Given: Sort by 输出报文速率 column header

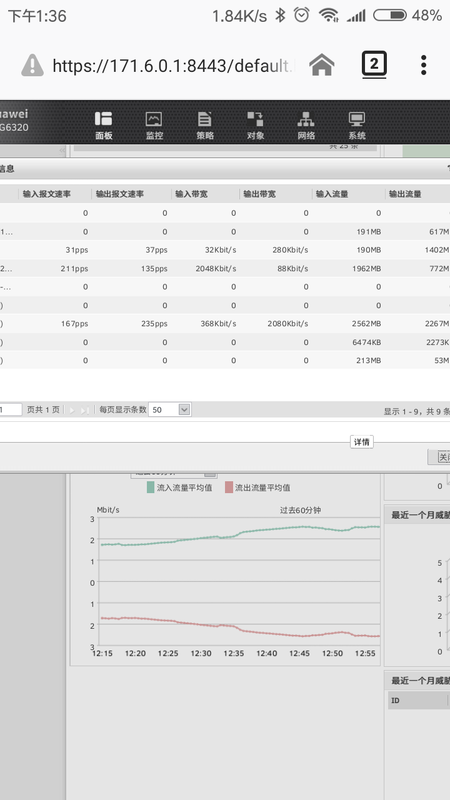Looking at the screenshot, I should coord(120,194).
